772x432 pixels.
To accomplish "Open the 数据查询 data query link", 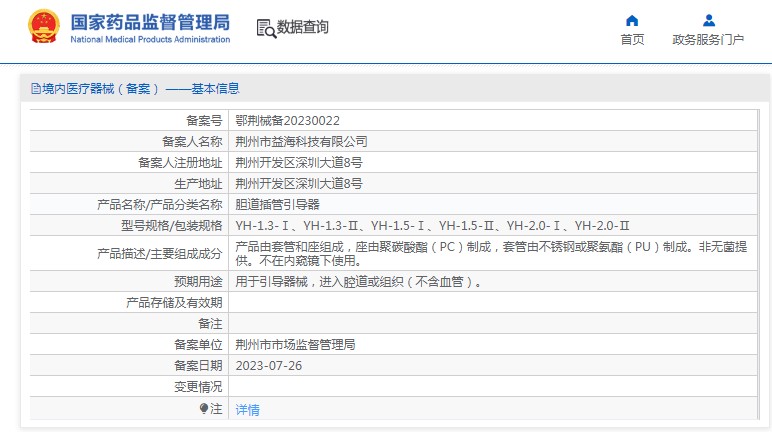I will [302, 27].
